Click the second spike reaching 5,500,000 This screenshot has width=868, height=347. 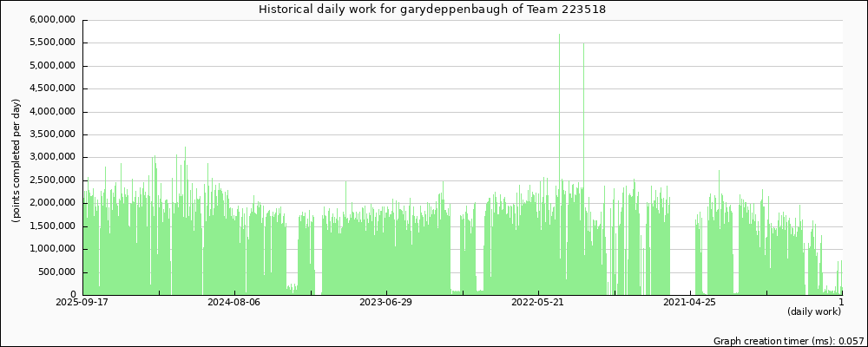[x=583, y=169]
